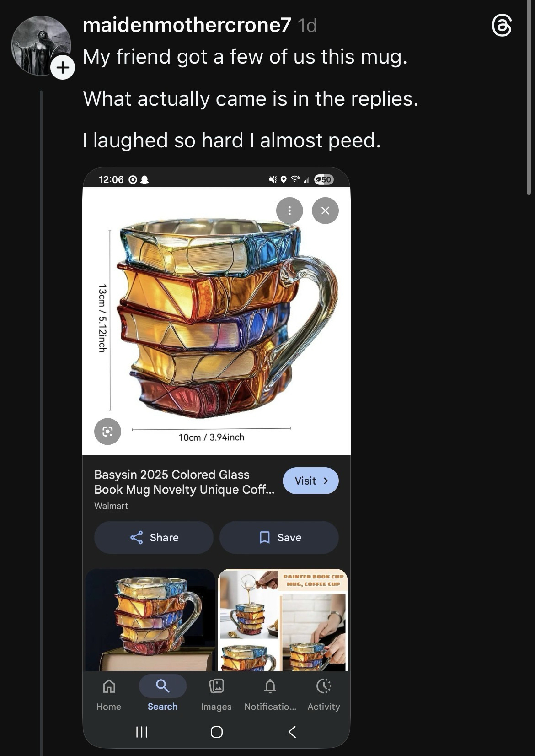Screen dimensions: 535x756
Task: Tap the follow plus badge on avatar
Action: coord(63,68)
